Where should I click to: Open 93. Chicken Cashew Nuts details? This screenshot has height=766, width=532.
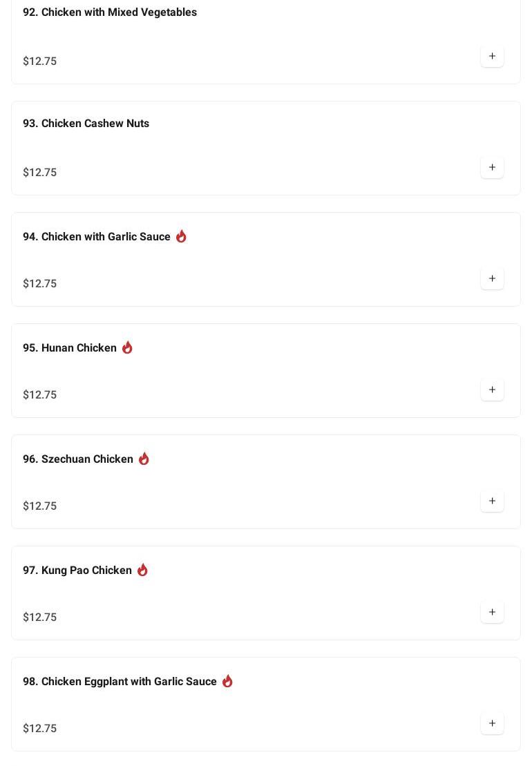(x=86, y=124)
